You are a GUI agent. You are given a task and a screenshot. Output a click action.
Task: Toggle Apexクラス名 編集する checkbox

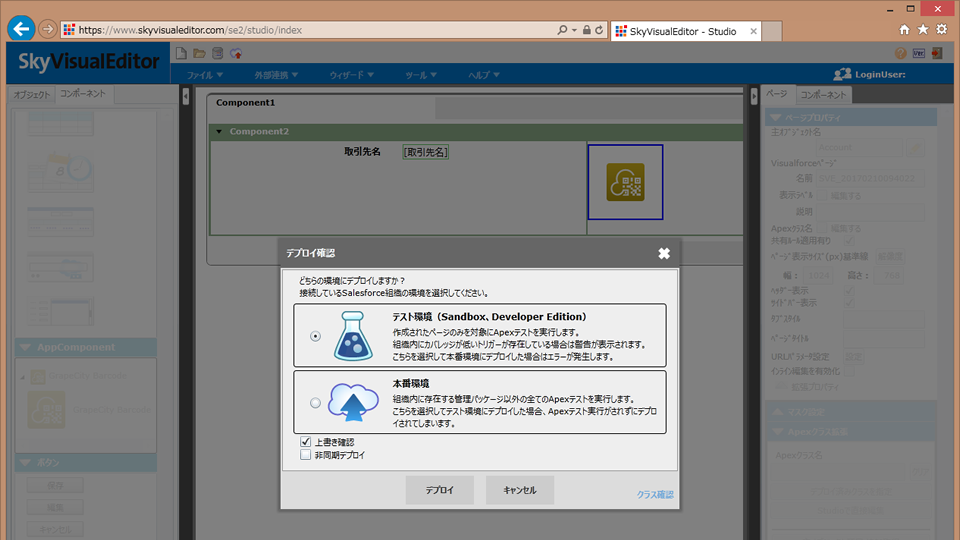(822, 228)
